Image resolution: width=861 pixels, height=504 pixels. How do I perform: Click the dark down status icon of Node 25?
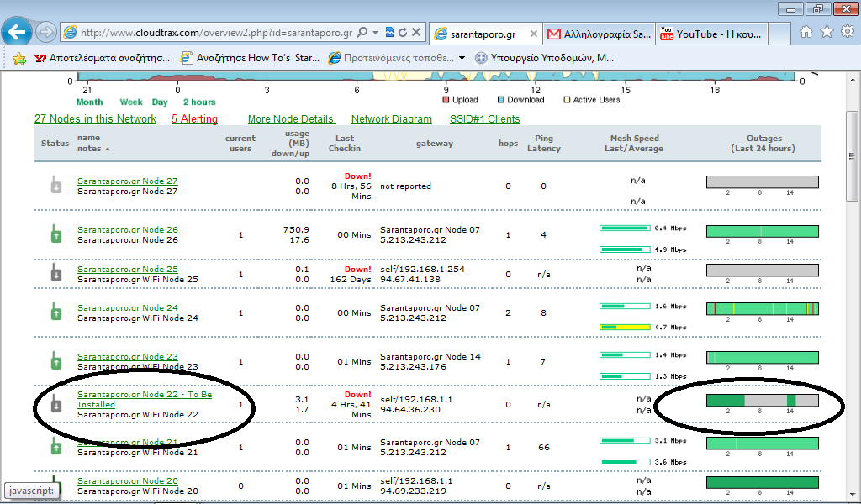[56, 272]
